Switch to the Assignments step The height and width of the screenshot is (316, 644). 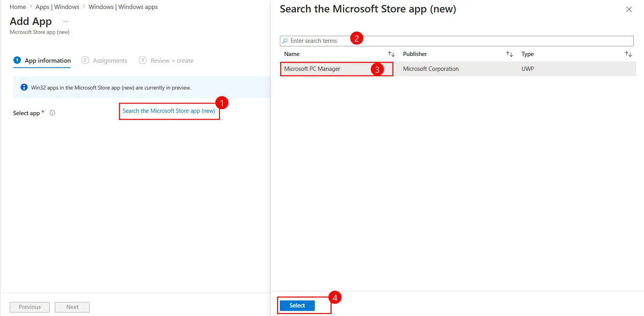click(x=104, y=60)
